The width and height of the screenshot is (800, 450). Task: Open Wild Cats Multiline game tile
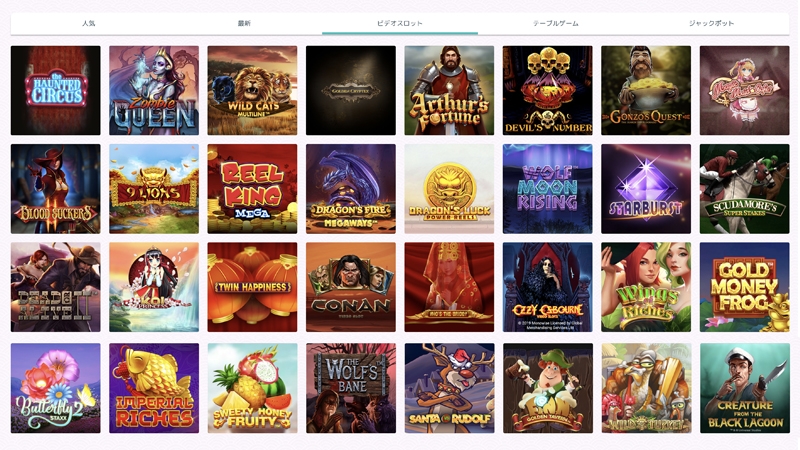(252, 90)
